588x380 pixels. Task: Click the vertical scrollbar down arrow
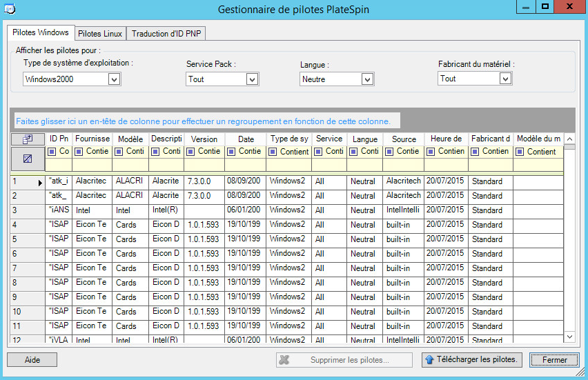pos(569,336)
